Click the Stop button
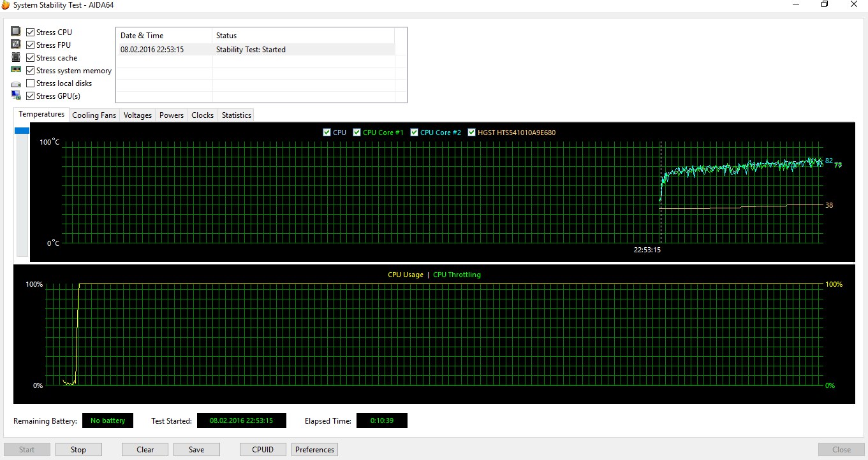 coord(78,449)
